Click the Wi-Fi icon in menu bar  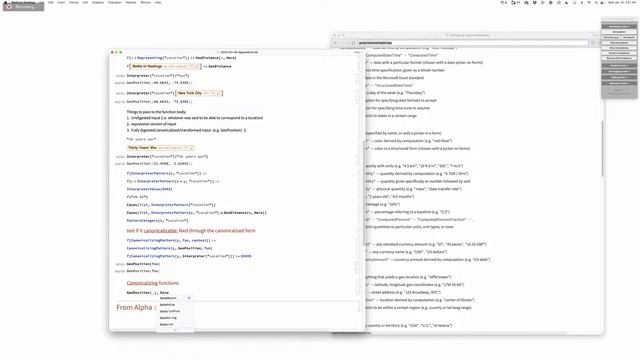[589, 2]
